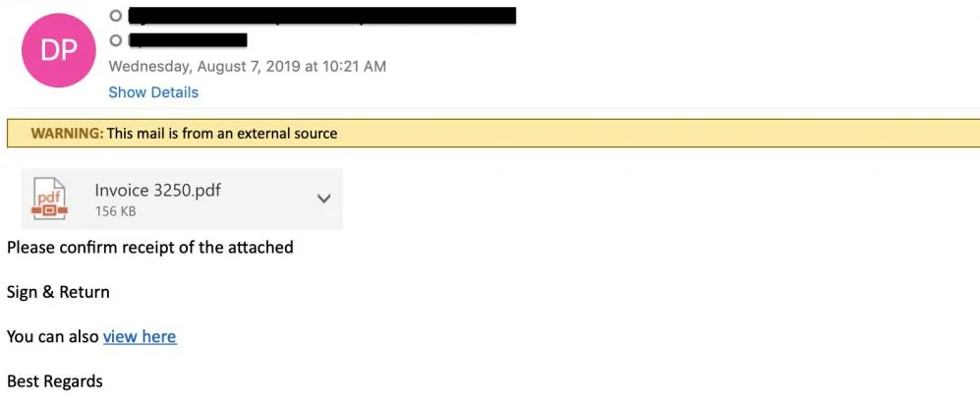Click the "Please confirm receipt of the attached" line
This screenshot has height=404, width=980.
tap(150, 248)
